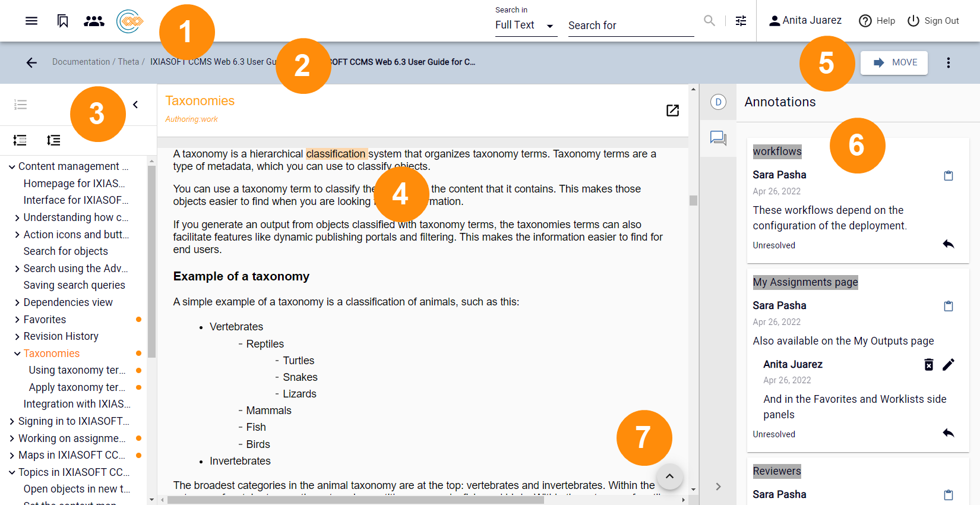980x505 pixels.
Task: Expand Favorites tree node
Action: click(17, 320)
